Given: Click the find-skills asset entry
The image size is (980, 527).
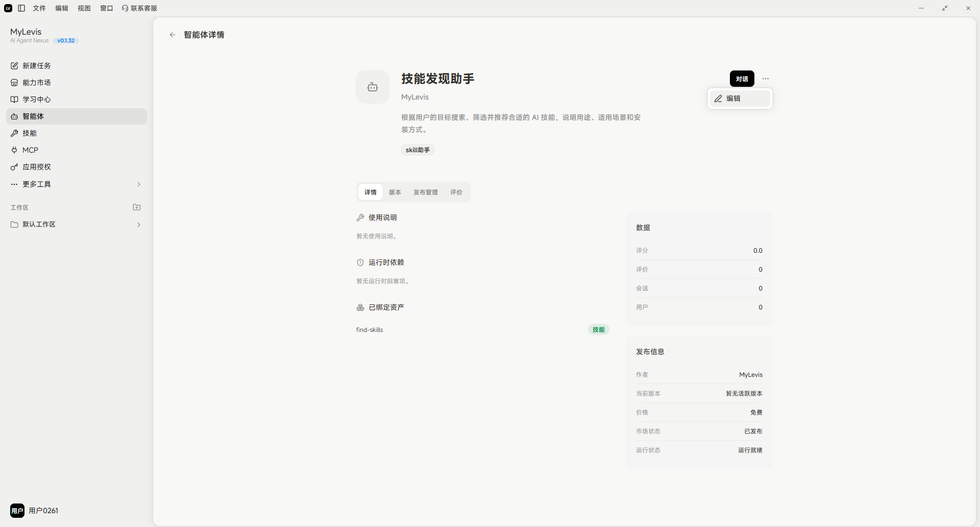Looking at the screenshot, I should (x=370, y=330).
